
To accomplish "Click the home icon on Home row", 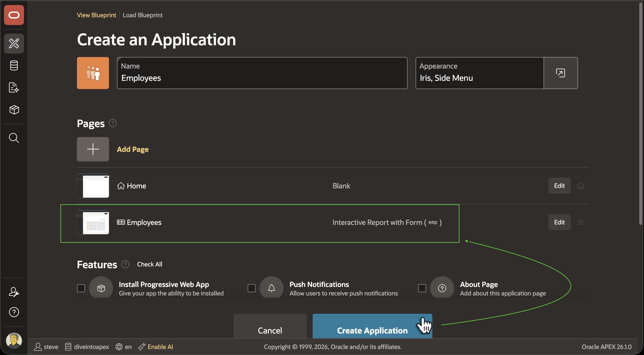I will click(x=581, y=186).
